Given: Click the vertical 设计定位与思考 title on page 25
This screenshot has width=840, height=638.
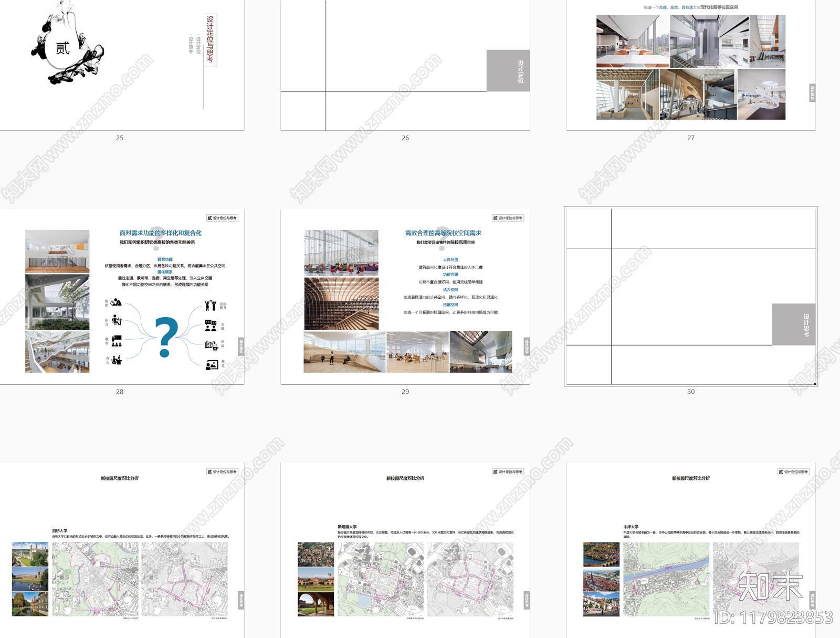Looking at the screenshot, I should [210, 40].
